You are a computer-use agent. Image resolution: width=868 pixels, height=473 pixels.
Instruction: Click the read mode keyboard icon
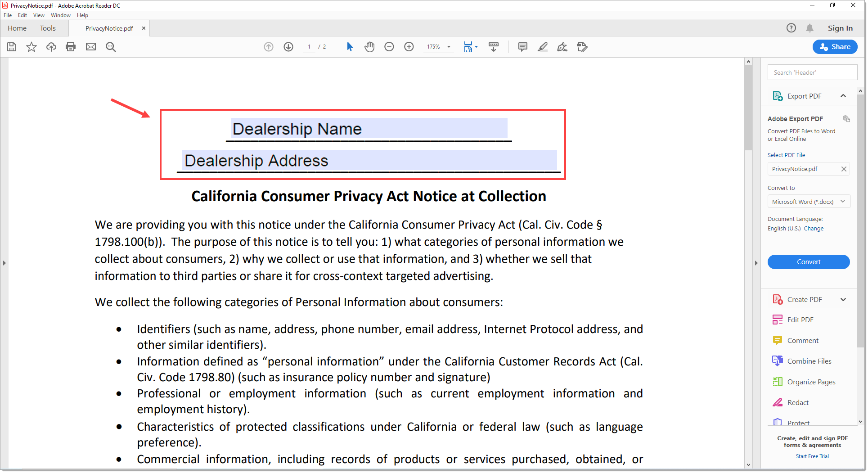494,47
